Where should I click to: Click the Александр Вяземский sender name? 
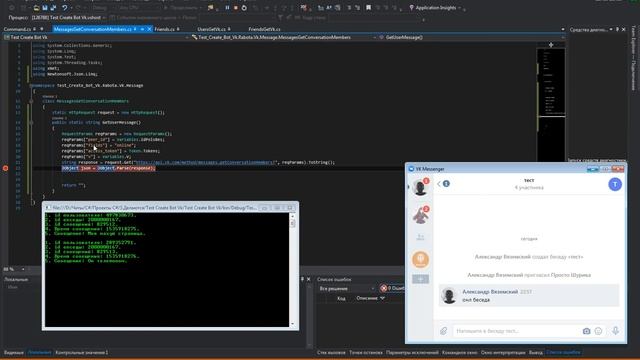(490, 292)
